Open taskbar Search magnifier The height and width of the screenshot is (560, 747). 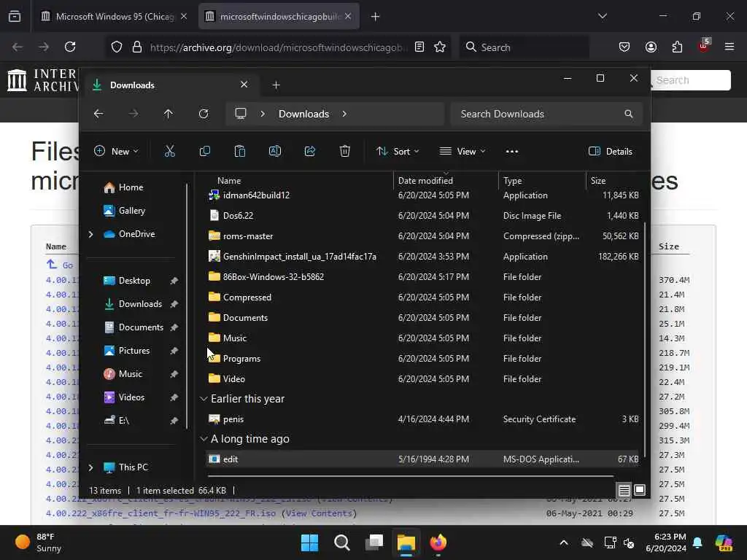(341, 542)
